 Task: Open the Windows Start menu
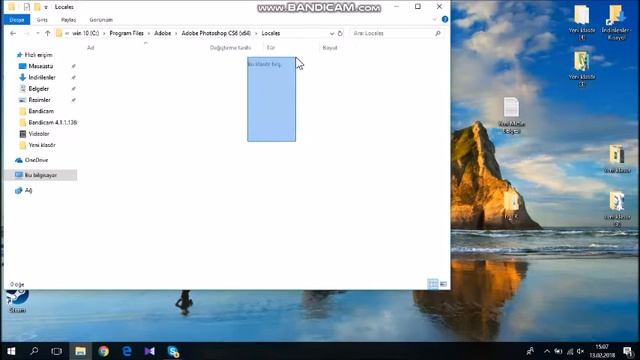pyautogui.click(x=11, y=351)
